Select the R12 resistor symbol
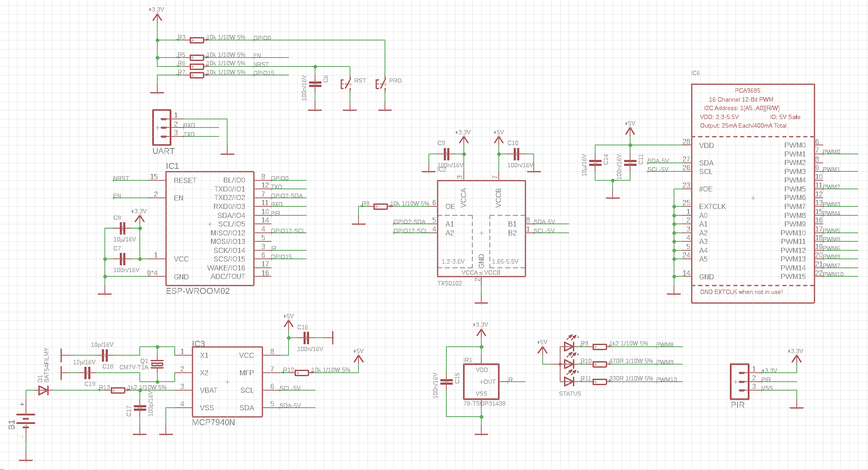868x470 pixels. pyautogui.click(x=301, y=373)
